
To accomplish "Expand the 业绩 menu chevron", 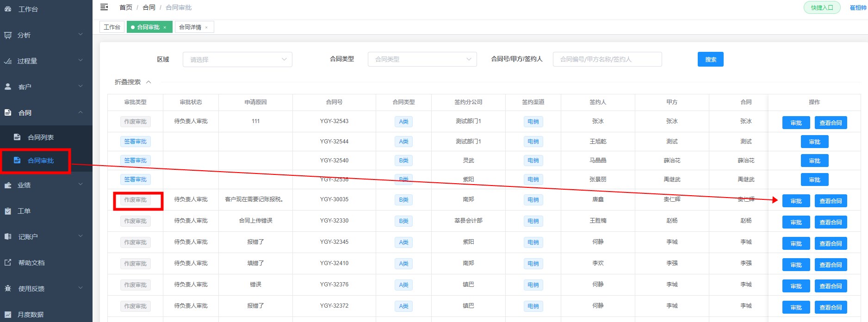I will pos(81,185).
